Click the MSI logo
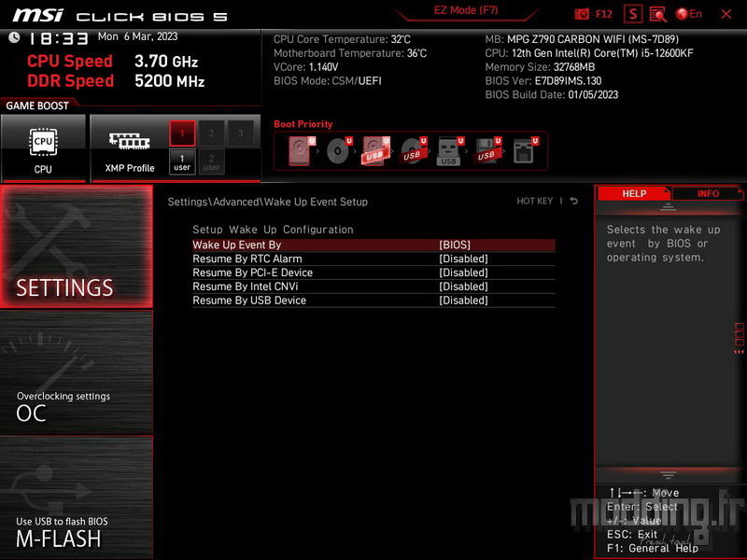This screenshot has height=560, width=747. 37,16
